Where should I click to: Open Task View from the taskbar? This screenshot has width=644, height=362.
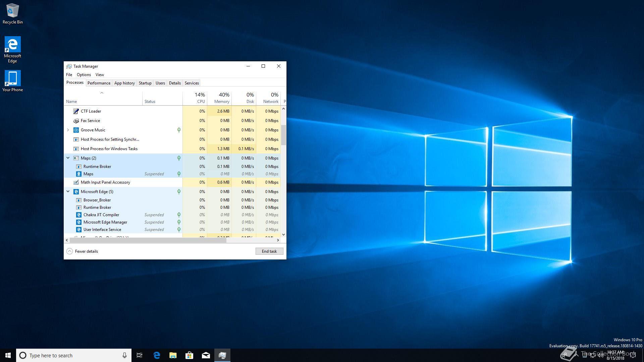click(140, 355)
